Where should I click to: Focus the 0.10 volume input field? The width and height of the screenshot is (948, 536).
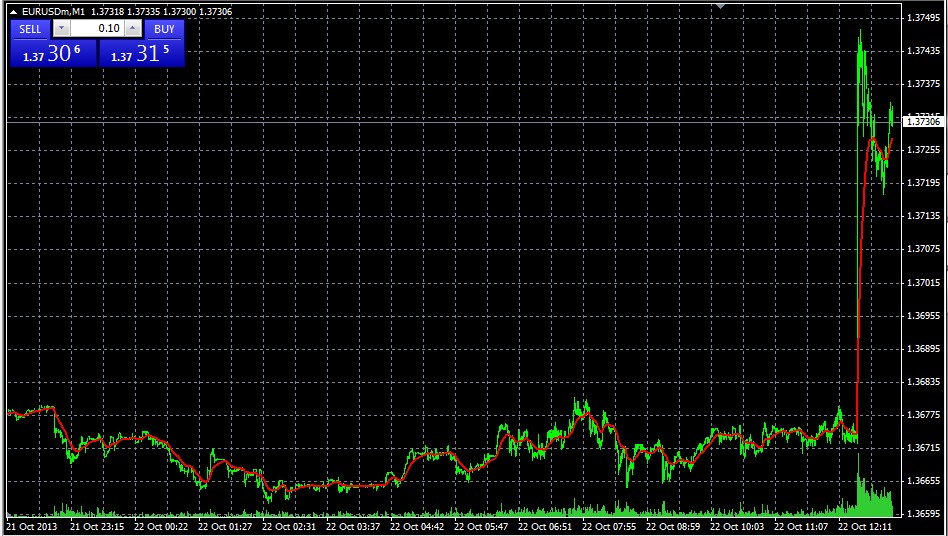pyautogui.click(x=97, y=28)
